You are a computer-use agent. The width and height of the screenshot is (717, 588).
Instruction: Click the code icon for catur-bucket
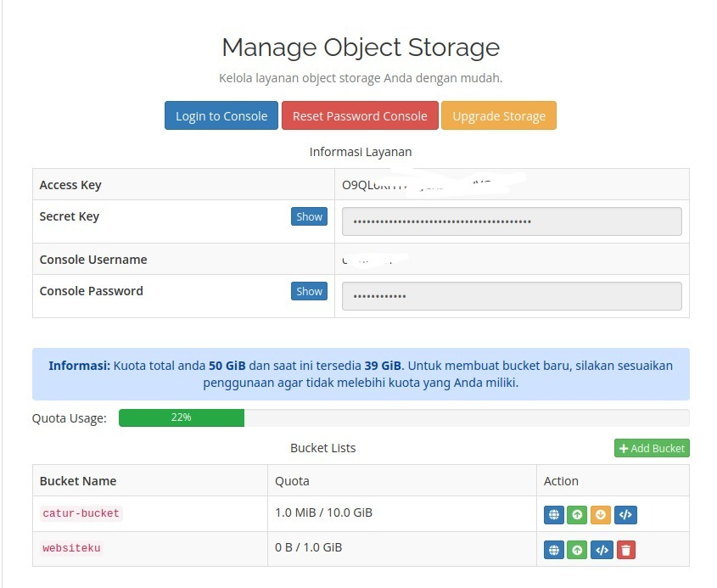click(x=625, y=514)
